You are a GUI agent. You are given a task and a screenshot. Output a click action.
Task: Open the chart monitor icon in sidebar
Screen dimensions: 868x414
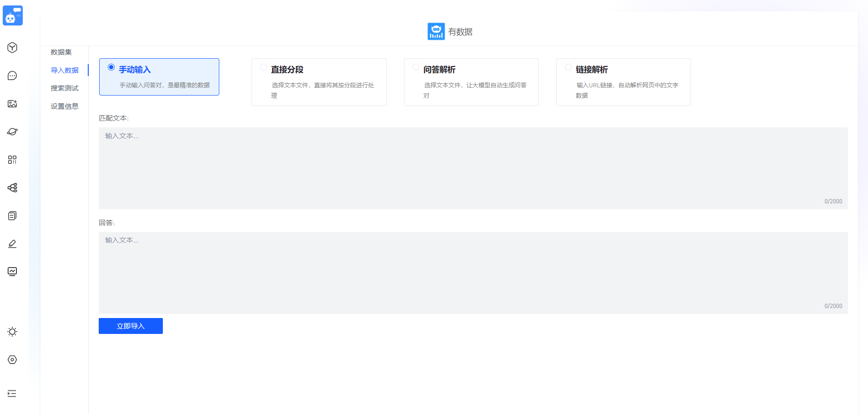[x=12, y=272]
